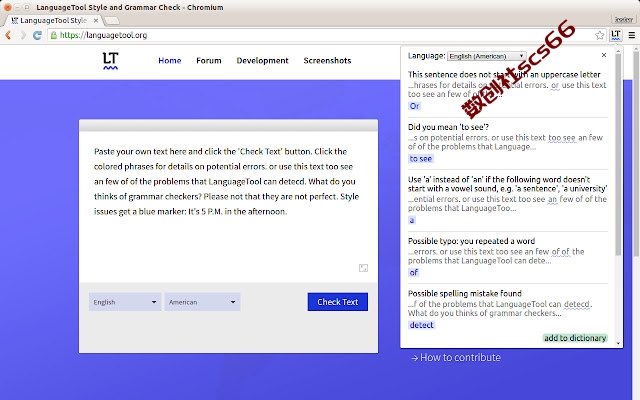Expand the English language dropdown

[x=125, y=302]
